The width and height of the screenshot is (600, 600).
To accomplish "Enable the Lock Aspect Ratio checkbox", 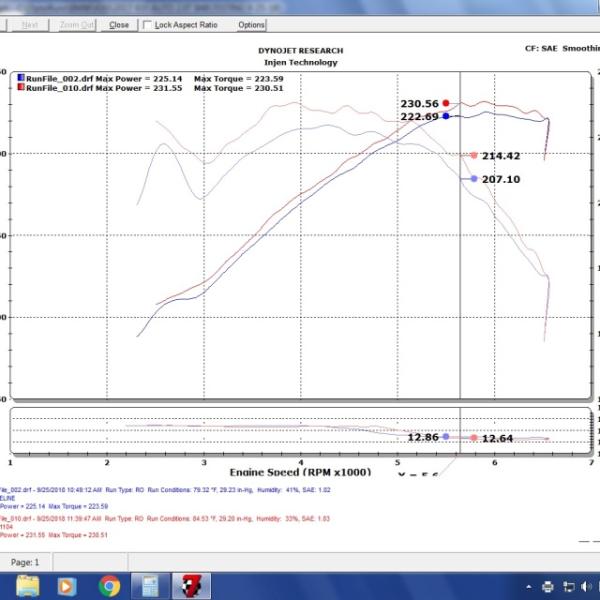I will (149, 24).
